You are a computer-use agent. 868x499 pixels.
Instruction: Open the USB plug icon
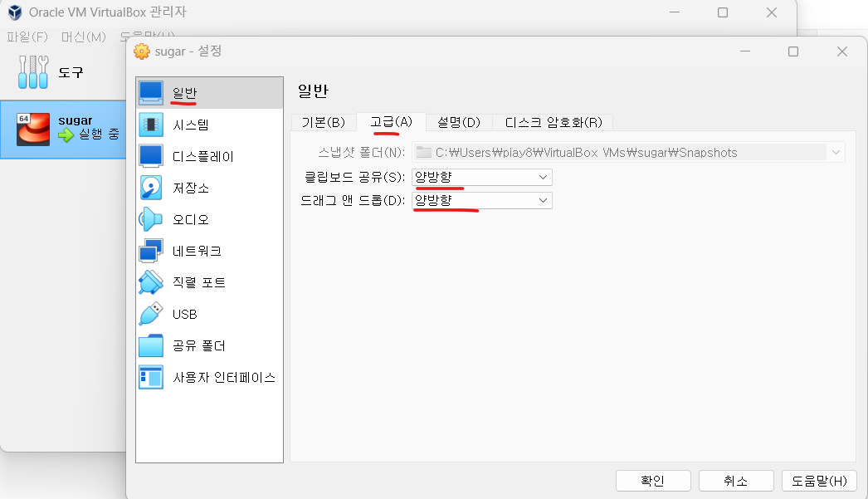150,314
